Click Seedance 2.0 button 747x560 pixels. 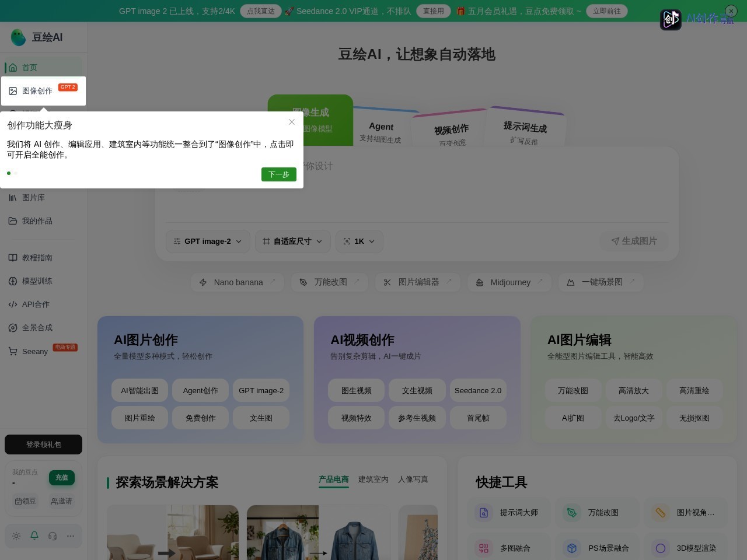[x=478, y=391]
